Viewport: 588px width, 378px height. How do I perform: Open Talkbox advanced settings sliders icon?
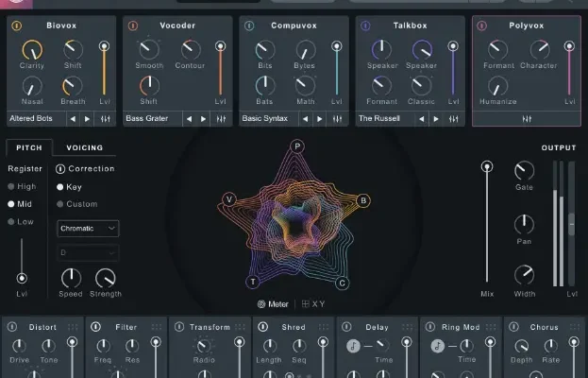(452, 119)
